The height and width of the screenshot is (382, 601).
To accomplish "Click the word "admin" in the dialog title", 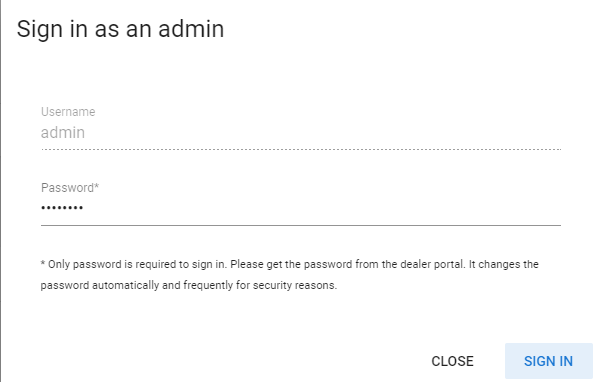I will coord(191,29).
